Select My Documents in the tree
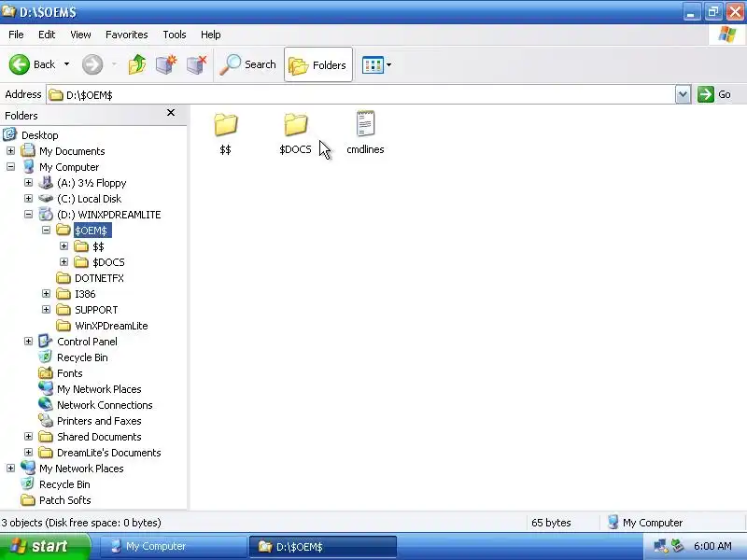Viewport: 747px width, 560px height. pos(72,151)
